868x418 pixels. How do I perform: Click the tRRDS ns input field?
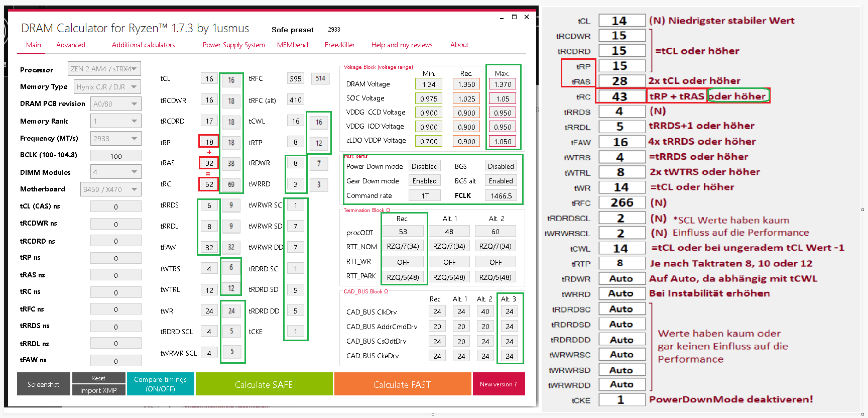coord(116,327)
